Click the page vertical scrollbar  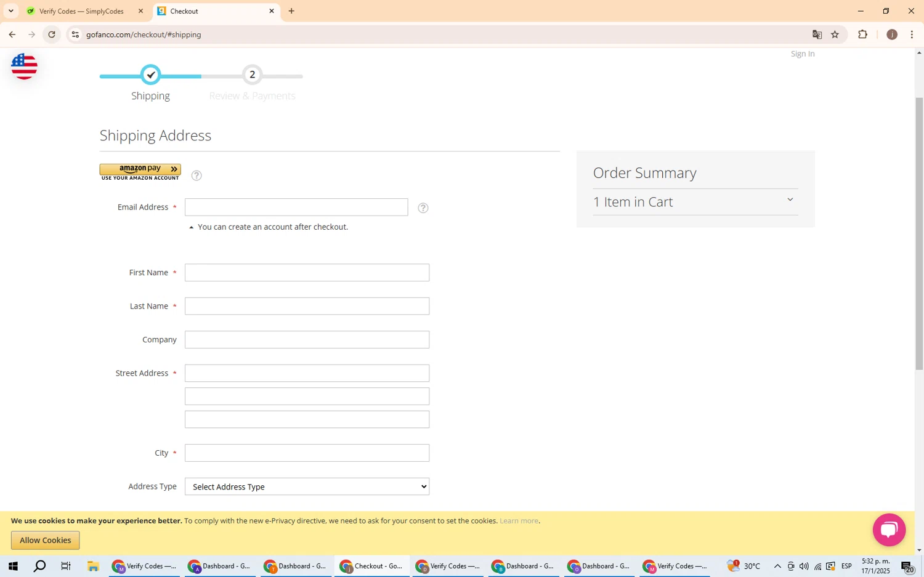(x=919, y=234)
